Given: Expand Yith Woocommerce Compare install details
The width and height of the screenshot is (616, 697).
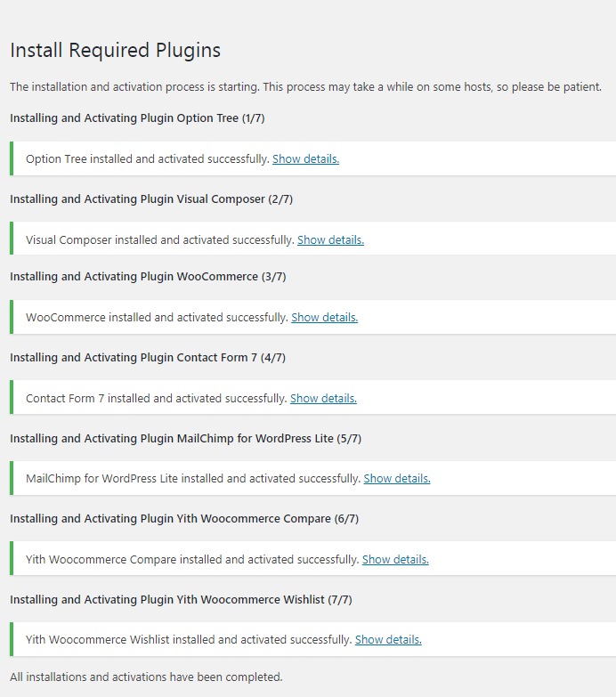Looking at the screenshot, I should tap(395, 560).
